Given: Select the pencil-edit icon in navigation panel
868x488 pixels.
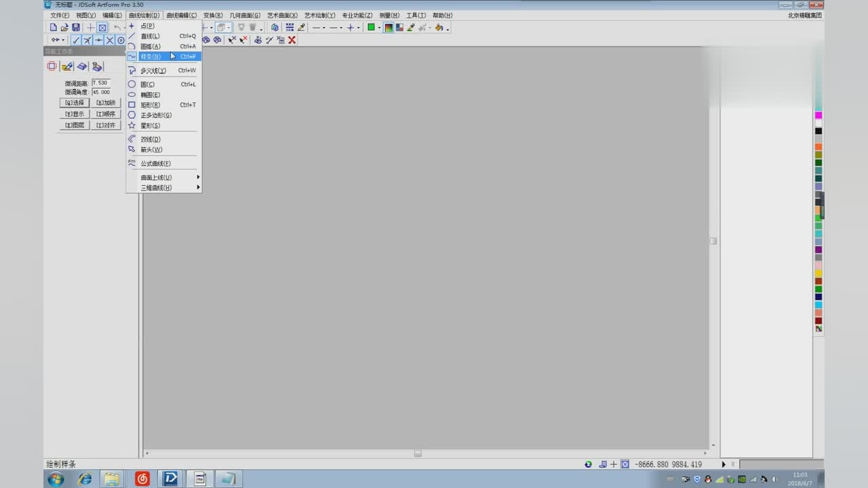Looking at the screenshot, I should (66, 66).
